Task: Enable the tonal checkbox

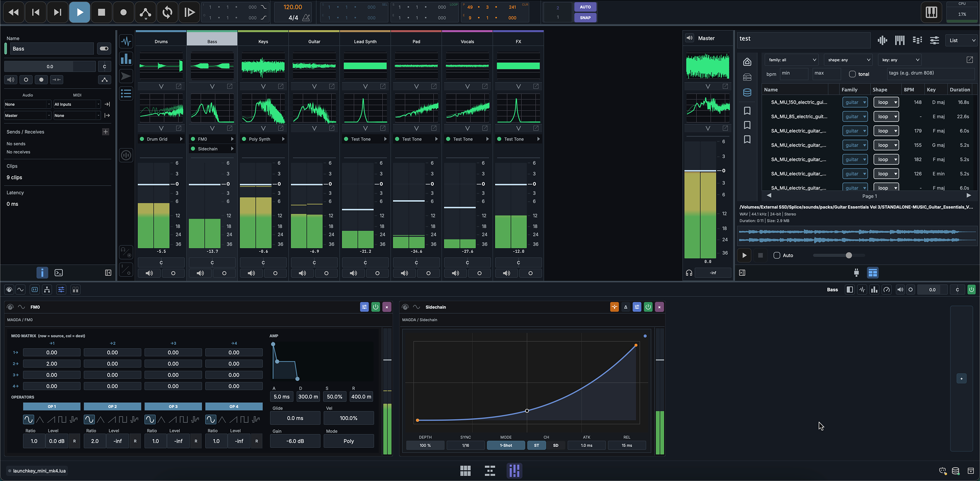Action: coord(852,74)
